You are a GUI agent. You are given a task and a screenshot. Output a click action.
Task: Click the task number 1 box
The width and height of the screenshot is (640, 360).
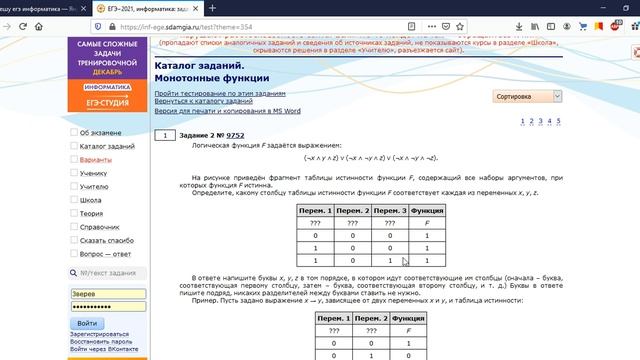click(165, 135)
